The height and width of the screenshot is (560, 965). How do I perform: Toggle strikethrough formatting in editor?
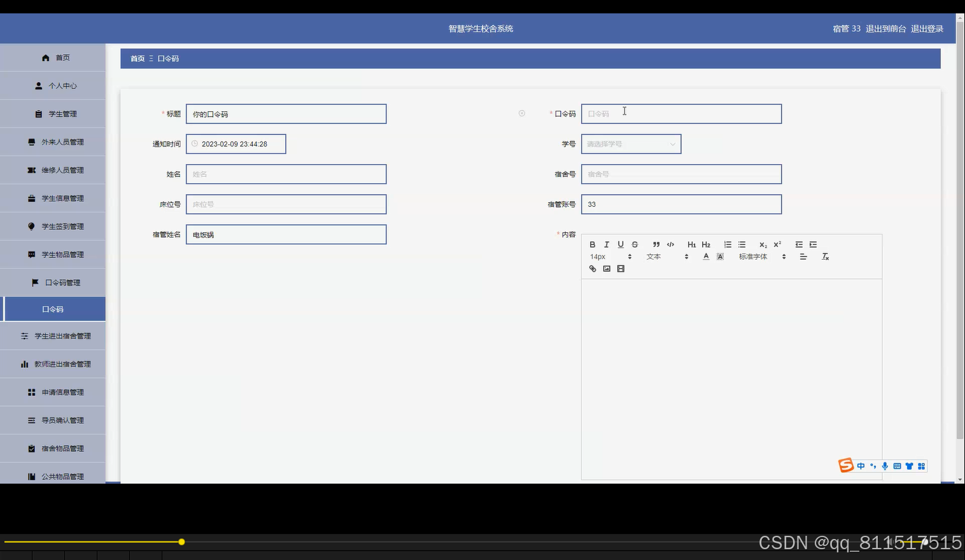click(x=635, y=244)
